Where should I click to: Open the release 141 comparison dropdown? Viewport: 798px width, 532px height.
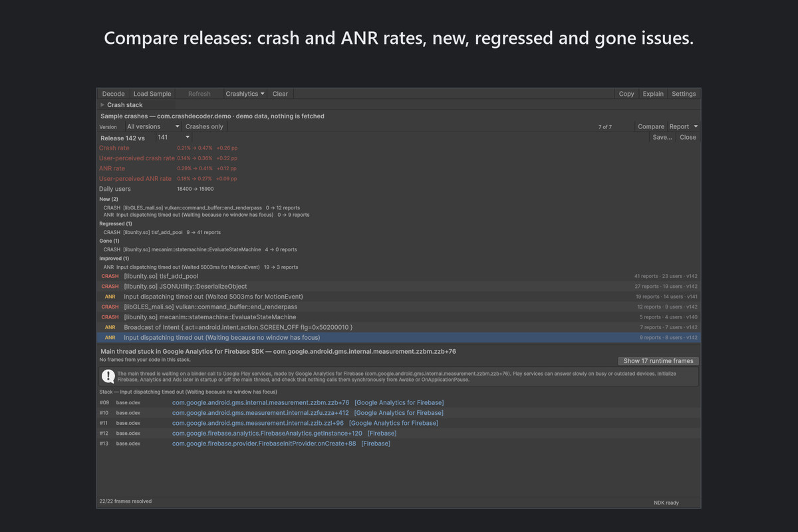pyautogui.click(x=174, y=137)
